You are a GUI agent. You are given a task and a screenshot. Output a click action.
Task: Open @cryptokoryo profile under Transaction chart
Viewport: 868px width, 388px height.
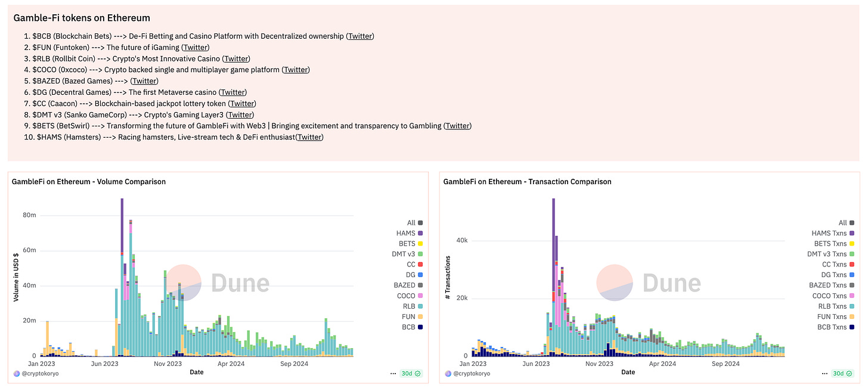471,373
